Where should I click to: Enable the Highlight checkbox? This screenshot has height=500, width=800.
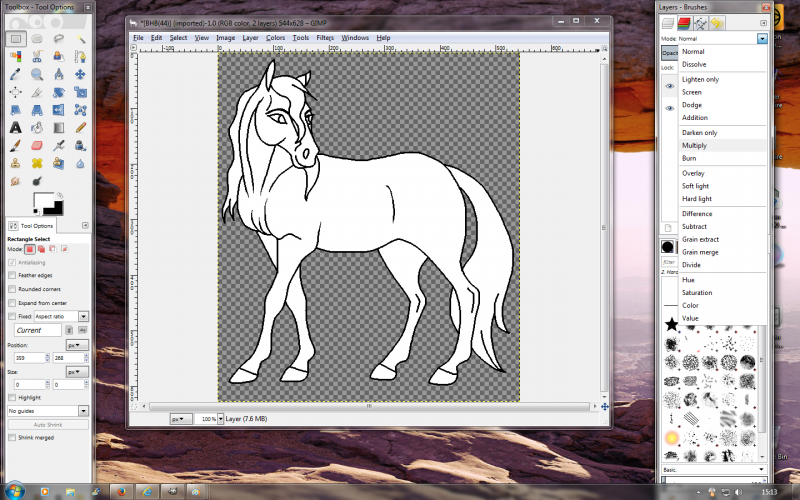(12, 397)
